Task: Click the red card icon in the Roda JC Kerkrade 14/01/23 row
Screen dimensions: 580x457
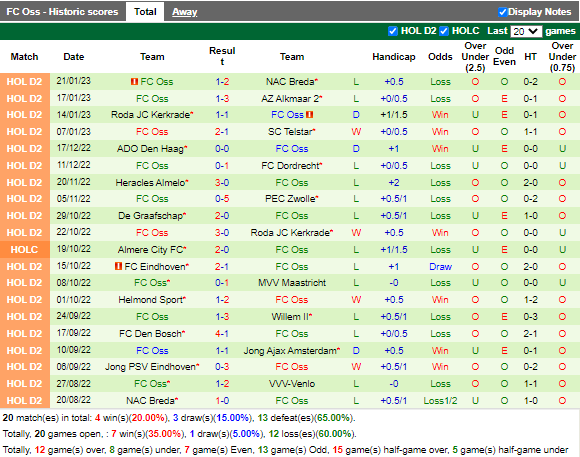Action: point(310,115)
